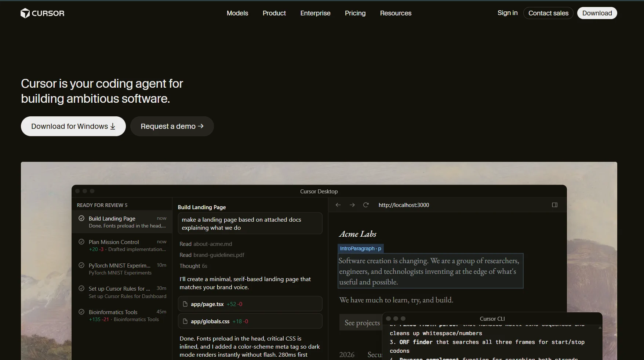
Task: Click the landing page prompt message box
Action: tap(250, 223)
